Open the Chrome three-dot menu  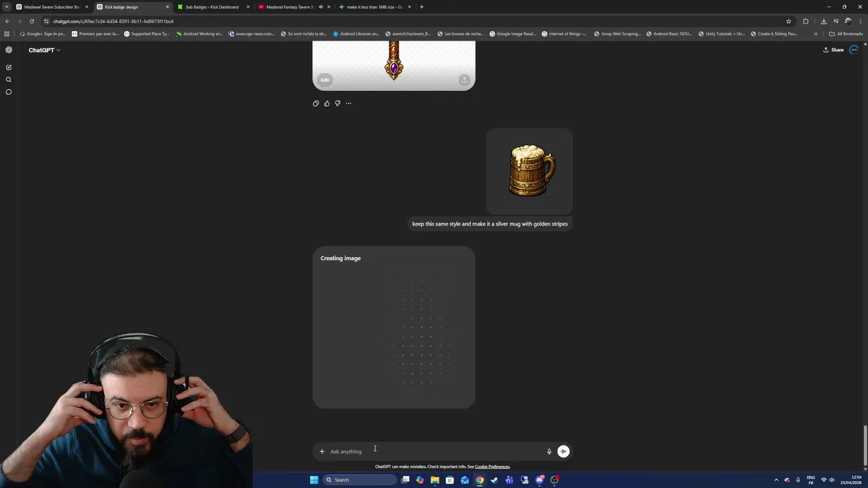[x=860, y=21]
